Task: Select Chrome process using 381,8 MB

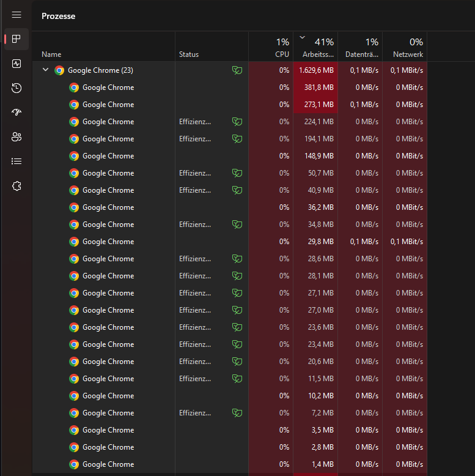Action: (230, 87)
